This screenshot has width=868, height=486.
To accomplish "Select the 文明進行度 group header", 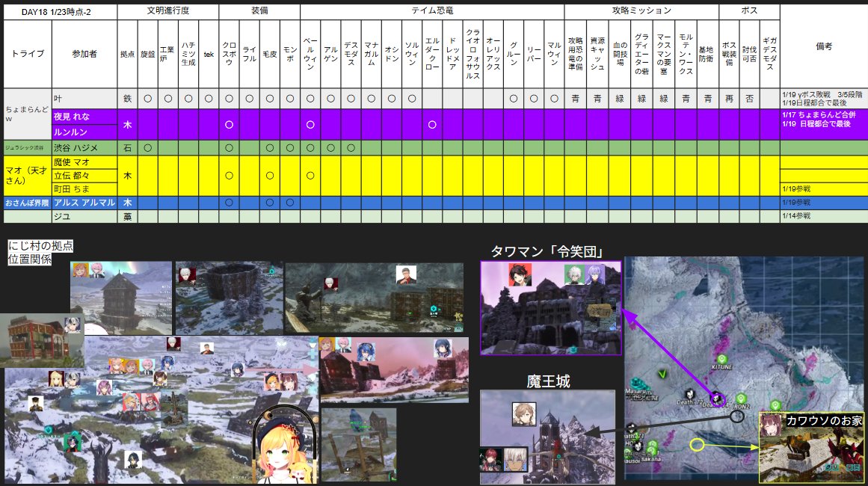I will [x=167, y=12].
